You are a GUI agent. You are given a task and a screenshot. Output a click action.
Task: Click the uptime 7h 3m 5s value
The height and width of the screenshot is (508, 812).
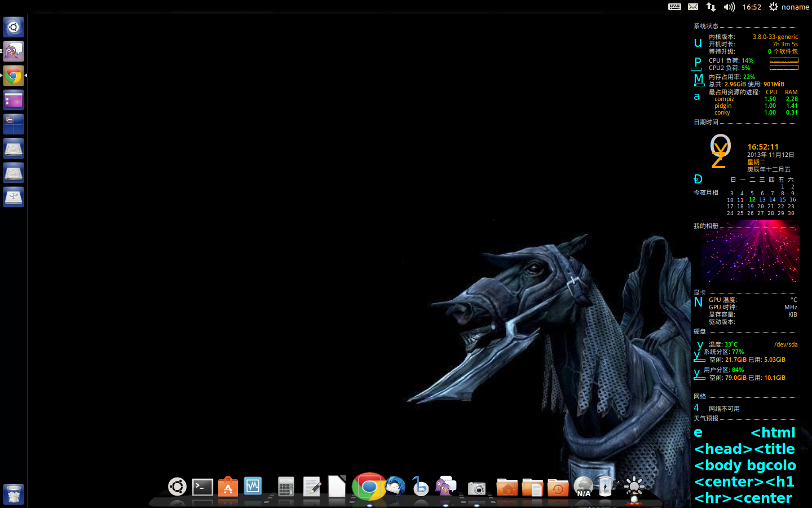pos(785,44)
